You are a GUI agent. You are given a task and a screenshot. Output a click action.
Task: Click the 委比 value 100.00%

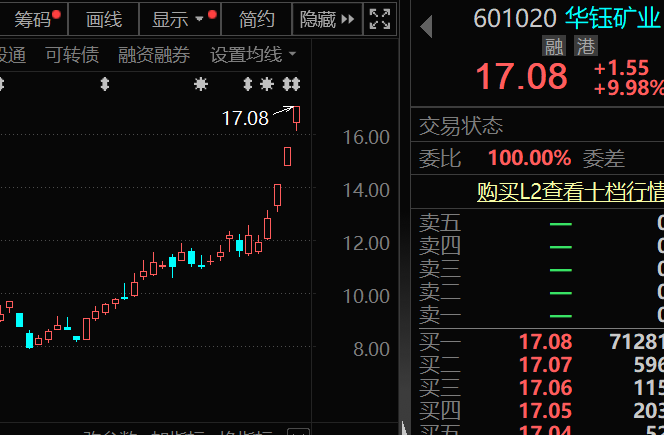pos(529,158)
